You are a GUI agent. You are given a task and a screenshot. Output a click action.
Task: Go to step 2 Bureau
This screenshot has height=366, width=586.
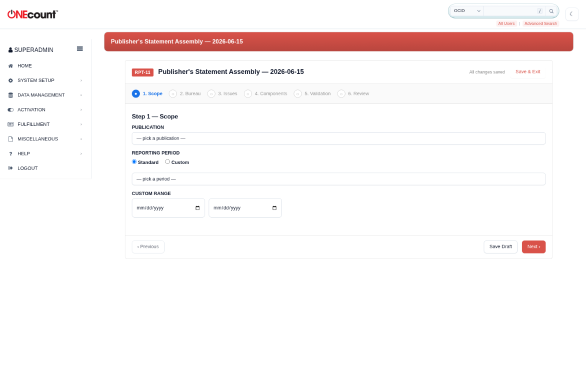[185, 93]
